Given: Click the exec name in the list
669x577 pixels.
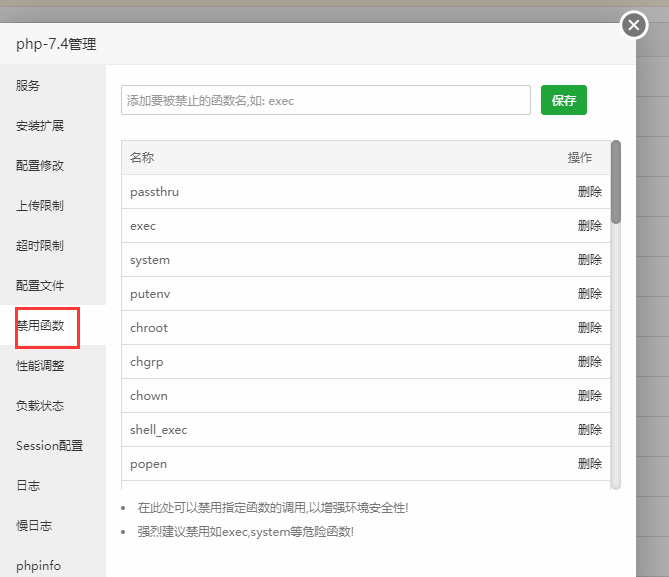Looking at the screenshot, I should 143,226.
